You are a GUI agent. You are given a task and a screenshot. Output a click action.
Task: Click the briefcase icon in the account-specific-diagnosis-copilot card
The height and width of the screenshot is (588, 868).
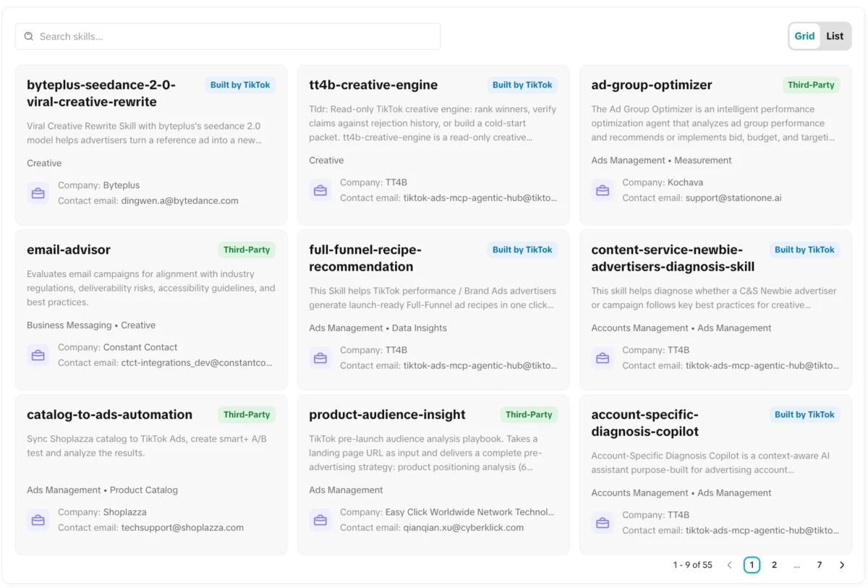click(x=603, y=523)
